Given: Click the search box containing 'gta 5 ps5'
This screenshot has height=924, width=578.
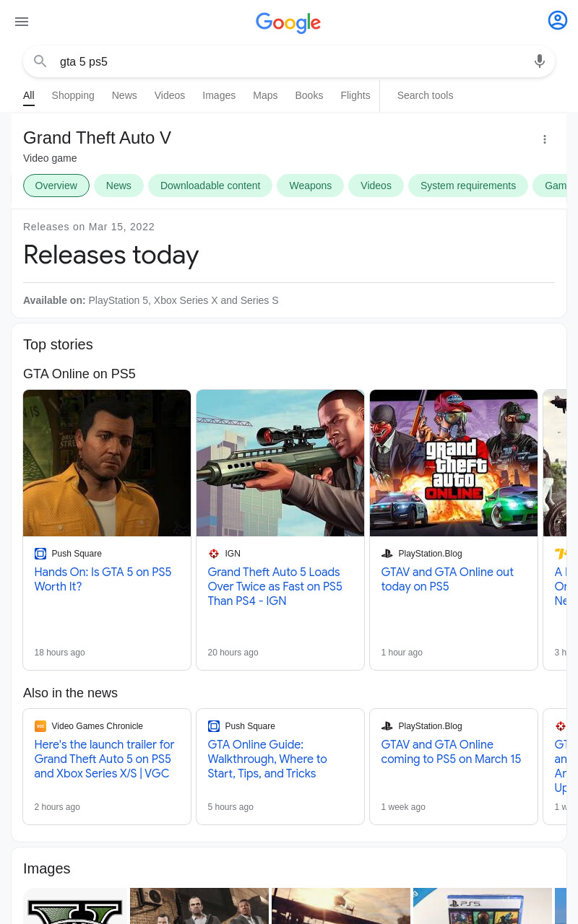Looking at the screenshot, I should [289, 61].
